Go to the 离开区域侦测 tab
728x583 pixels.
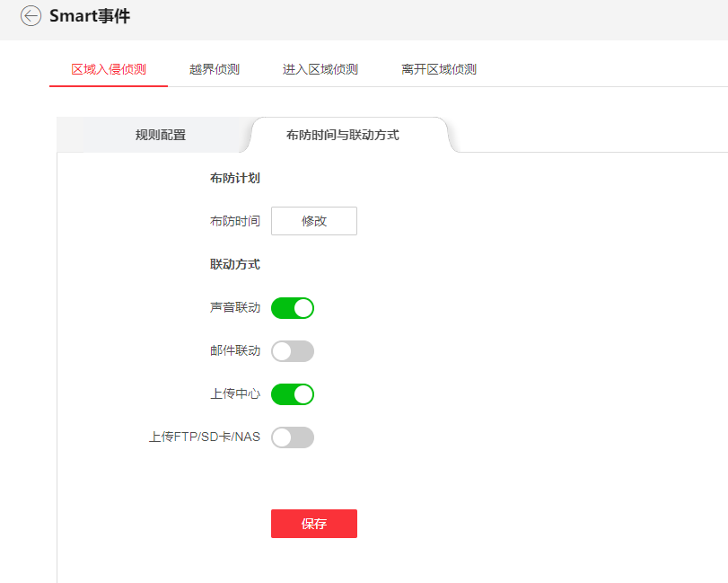pos(439,70)
